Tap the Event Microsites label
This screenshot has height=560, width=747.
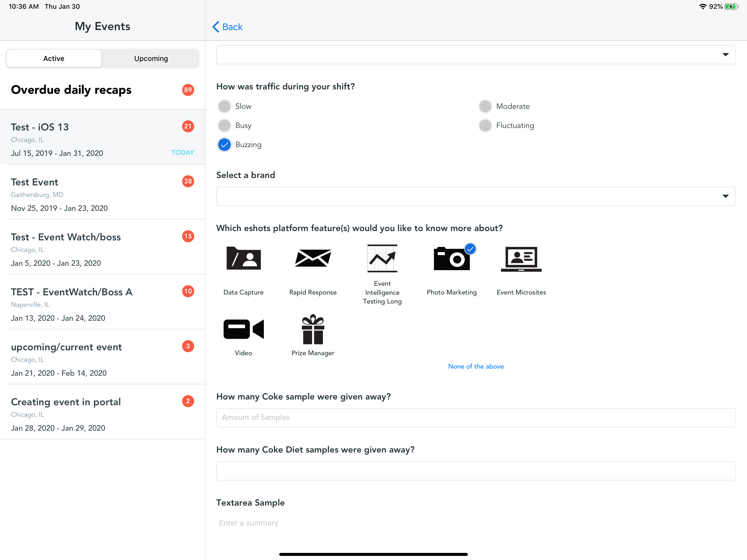click(521, 292)
